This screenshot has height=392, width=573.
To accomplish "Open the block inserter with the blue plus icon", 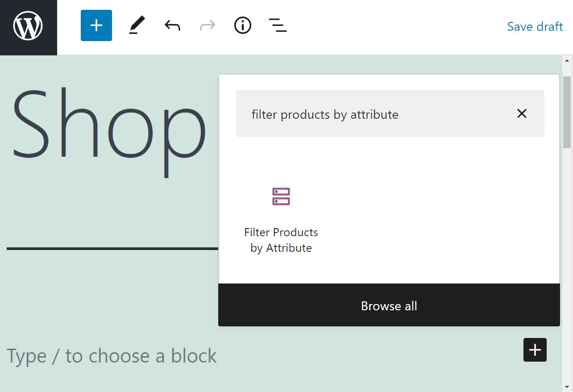I will pyautogui.click(x=96, y=25).
